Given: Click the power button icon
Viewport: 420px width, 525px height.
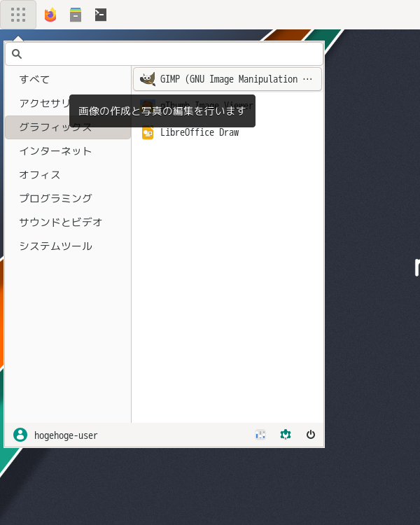Looking at the screenshot, I should tap(311, 435).
